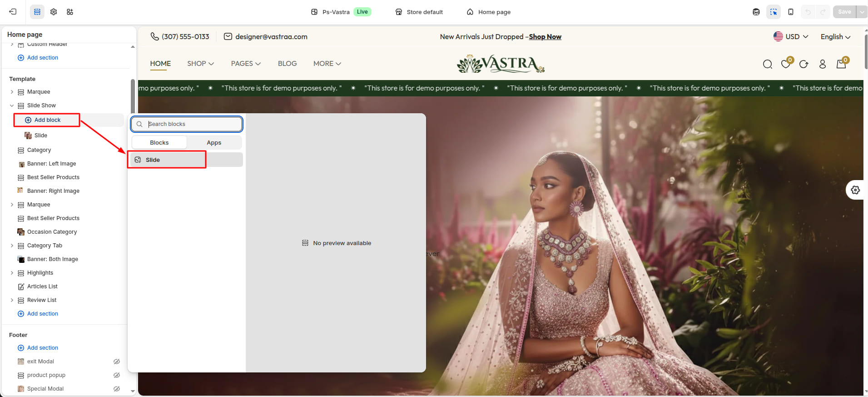The width and height of the screenshot is (868, 397).
Task: Open the MORE menu
Action: click(x=327, y=64)
